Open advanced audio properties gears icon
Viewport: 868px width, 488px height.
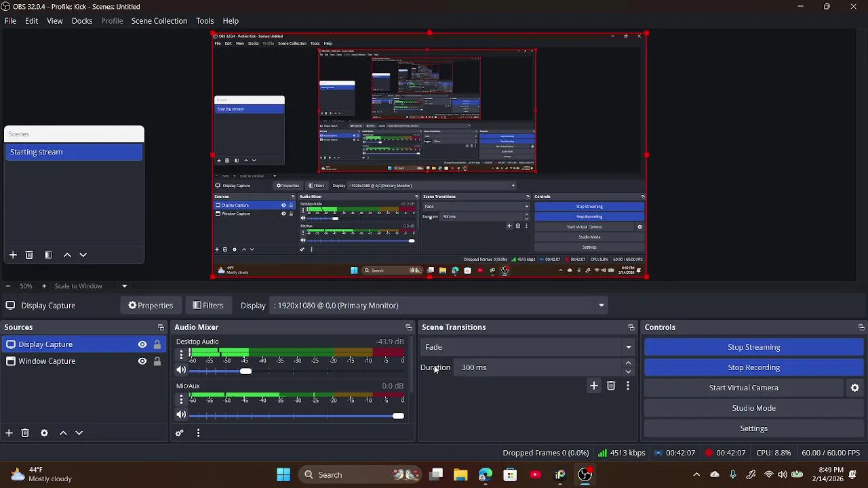(x=180, y=433)
